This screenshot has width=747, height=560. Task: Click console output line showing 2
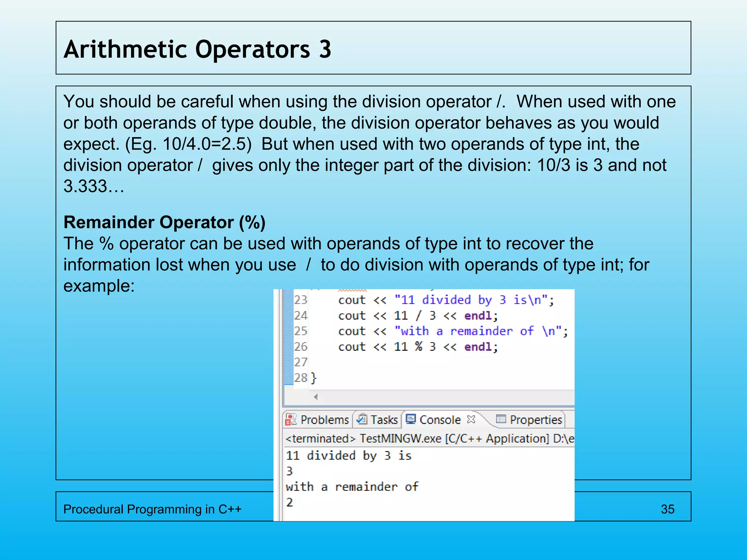point(290,502)
